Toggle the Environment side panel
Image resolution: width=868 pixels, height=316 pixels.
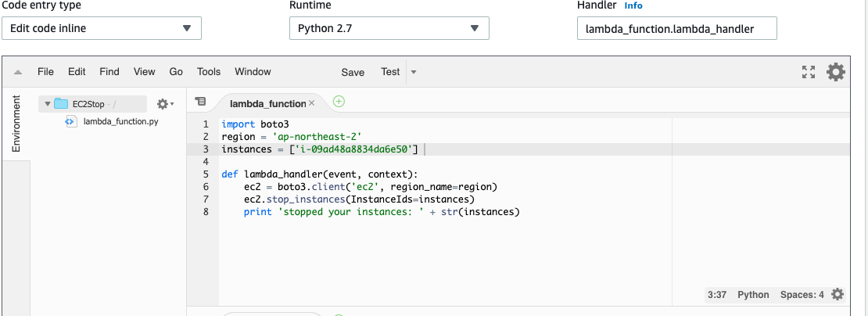(16, 124)
